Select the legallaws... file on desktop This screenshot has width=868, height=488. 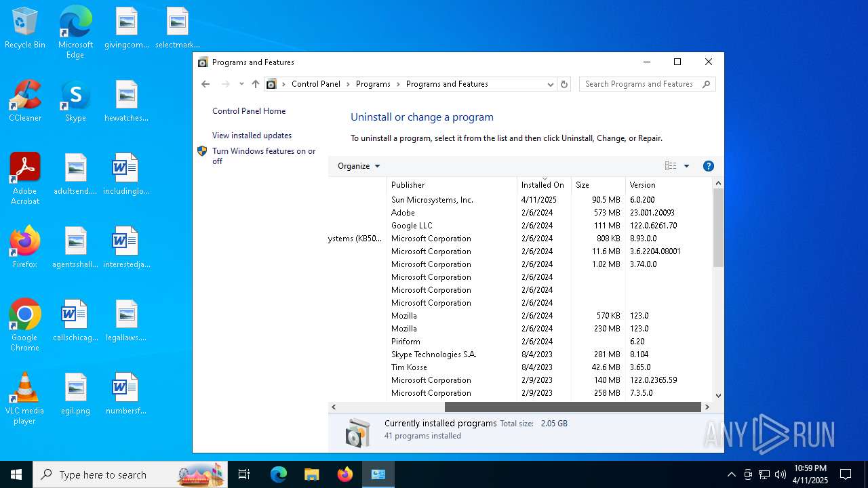coord(127,321)
